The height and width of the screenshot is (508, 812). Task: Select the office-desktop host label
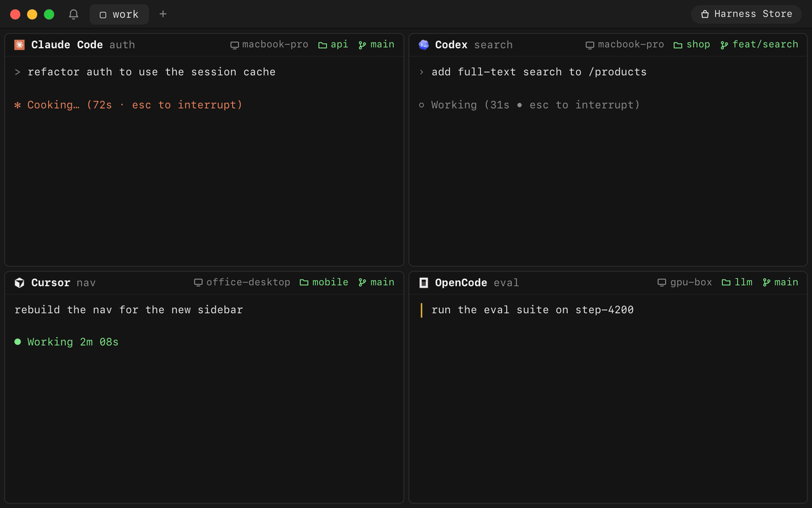(x=248, y=282)
